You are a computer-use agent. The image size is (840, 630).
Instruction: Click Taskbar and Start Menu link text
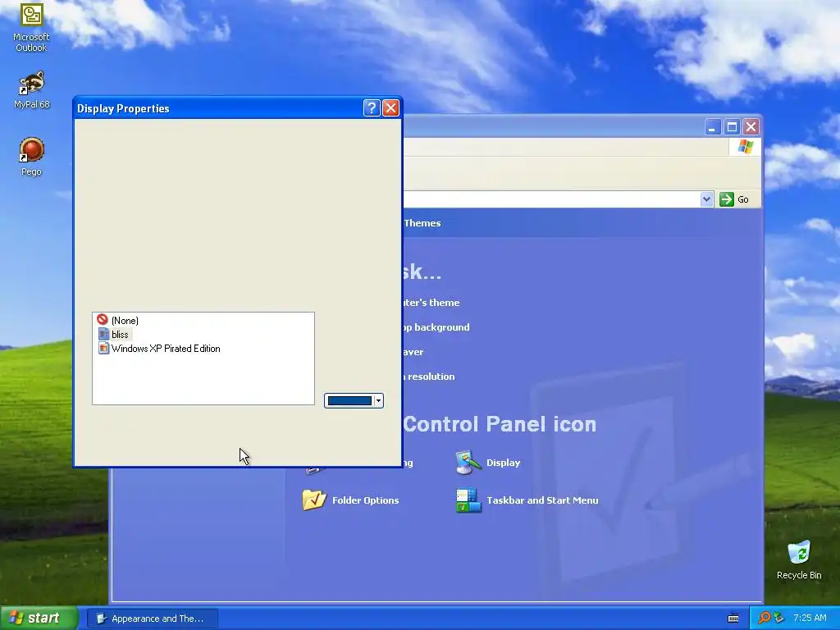coord(542,500)
